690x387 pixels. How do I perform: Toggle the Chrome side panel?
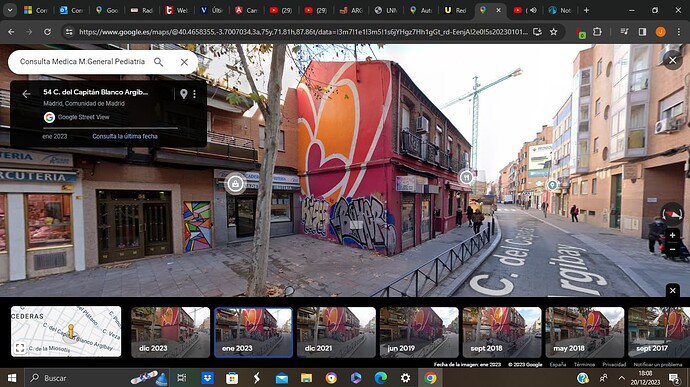point(642,32)
